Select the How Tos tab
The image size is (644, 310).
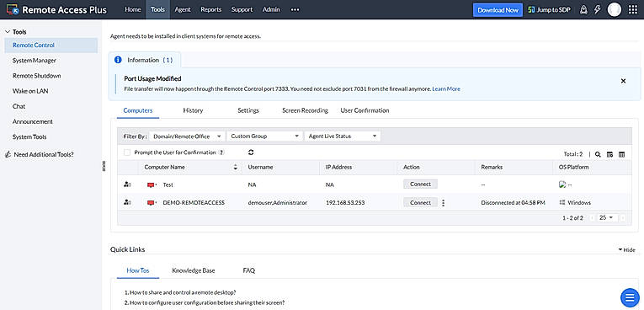[x=138, y=270]
